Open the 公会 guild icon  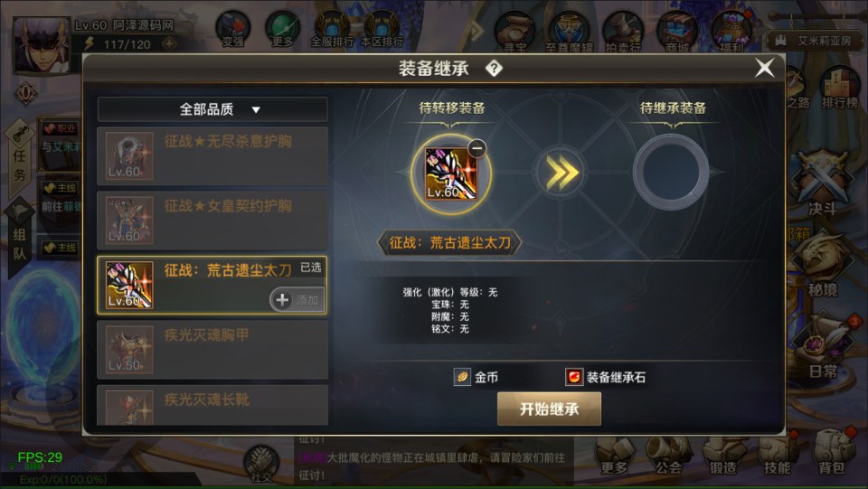coord(669,454)
